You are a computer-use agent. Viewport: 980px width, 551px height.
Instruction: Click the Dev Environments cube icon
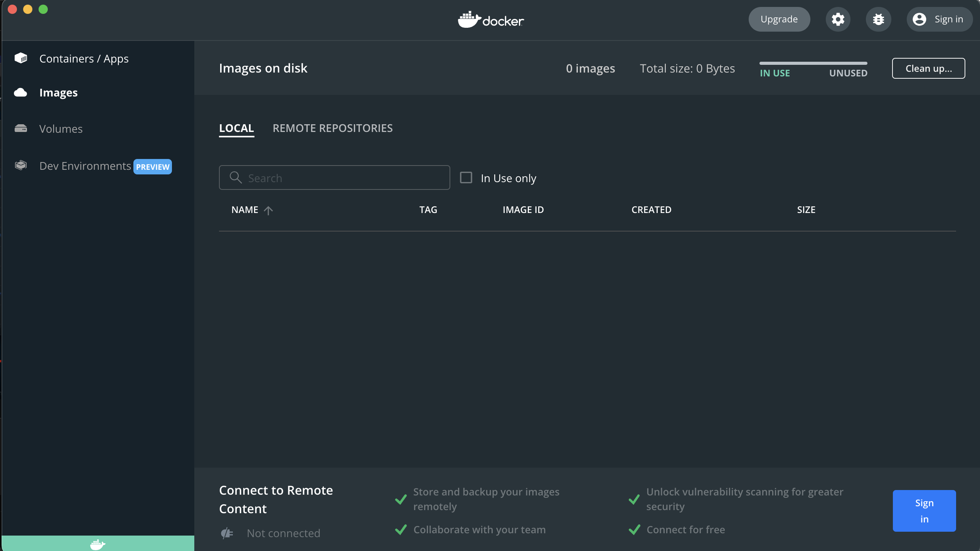(x=21, y=166)
